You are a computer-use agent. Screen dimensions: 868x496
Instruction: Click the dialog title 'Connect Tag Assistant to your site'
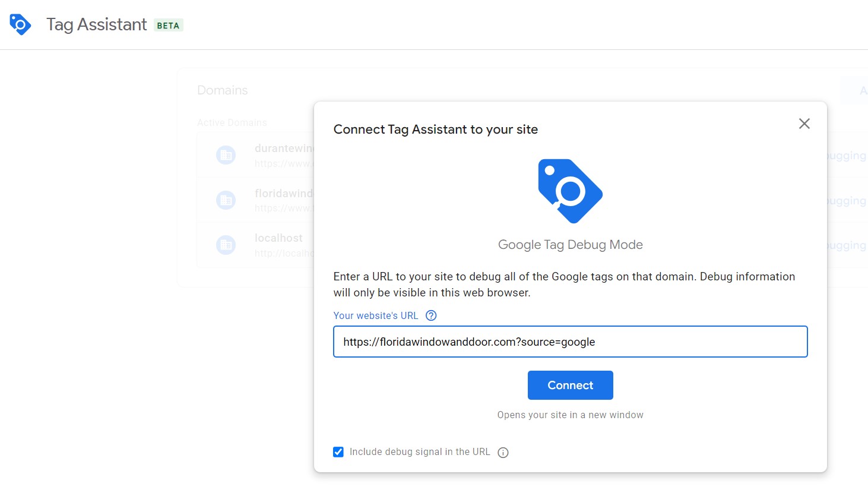[436, 129]
